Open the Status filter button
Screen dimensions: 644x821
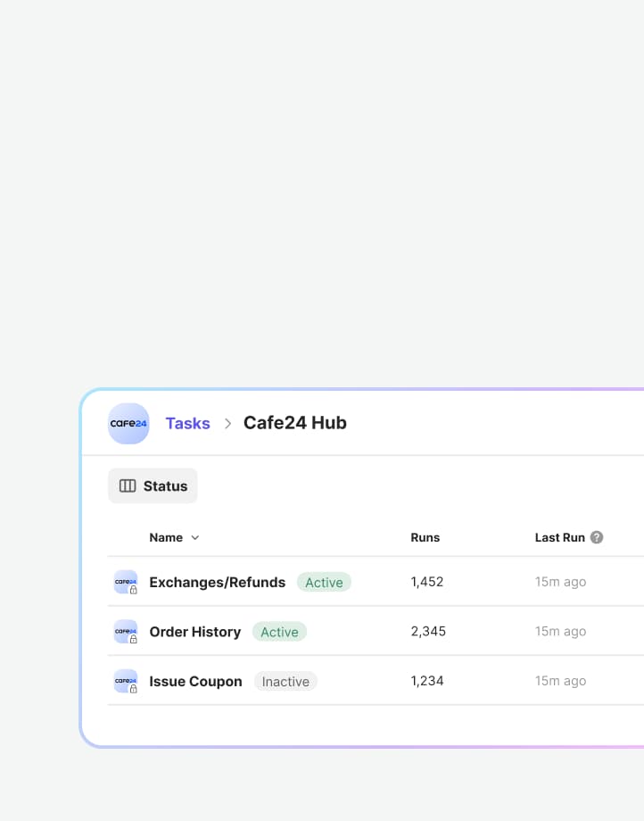[x=153, y=486]
